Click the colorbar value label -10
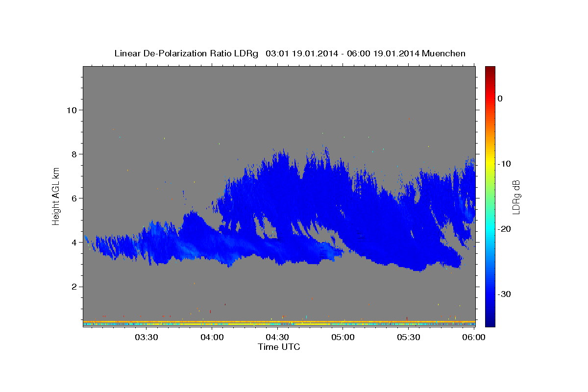The width and height of the screenshot is (588, 392). [504, 164]
